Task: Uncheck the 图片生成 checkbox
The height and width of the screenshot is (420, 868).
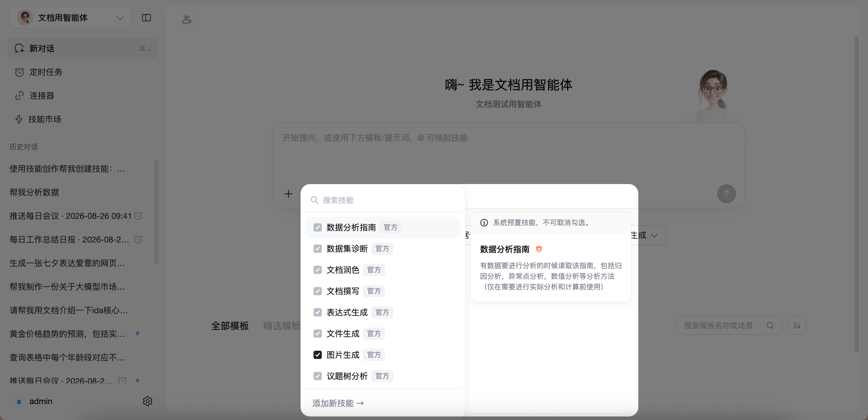Action: [x=317, y=355]
